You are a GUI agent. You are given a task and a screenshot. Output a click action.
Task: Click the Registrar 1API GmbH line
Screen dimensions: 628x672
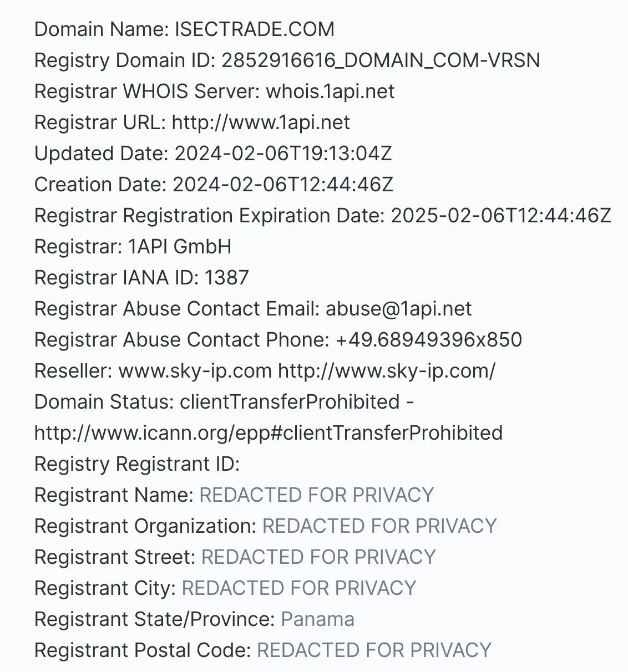[133, 247]
